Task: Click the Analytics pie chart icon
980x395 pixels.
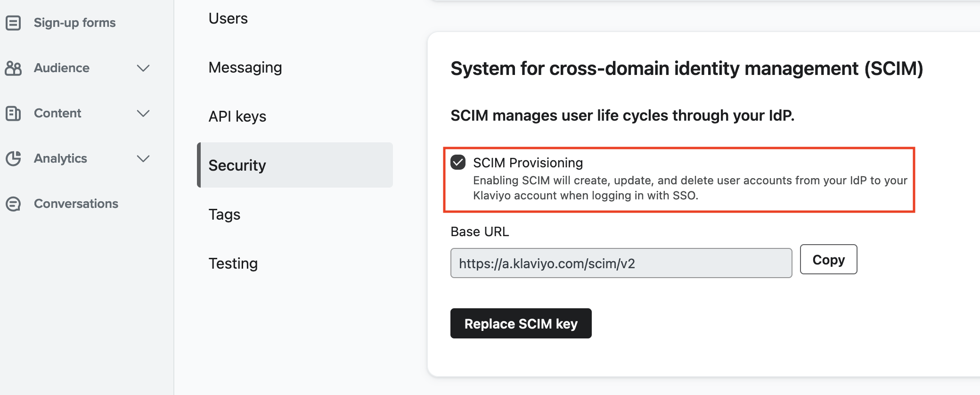Action: (13, 159)
